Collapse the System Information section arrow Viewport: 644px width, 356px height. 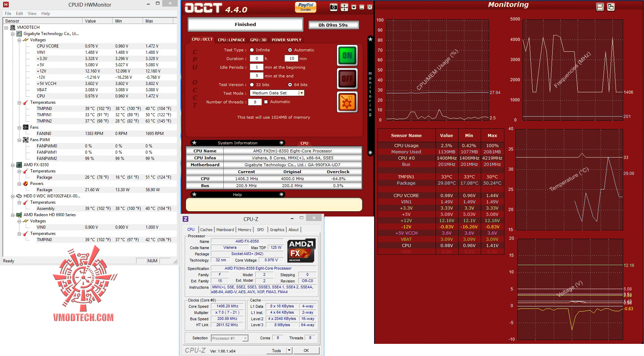281,143
